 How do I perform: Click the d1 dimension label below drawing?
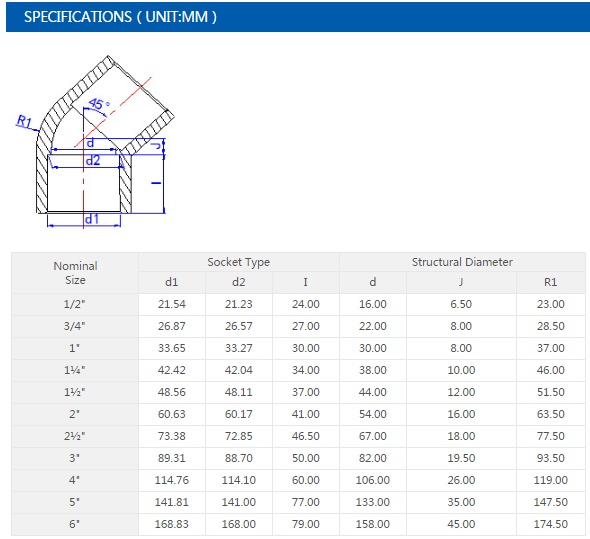click(x=92, y=219)
